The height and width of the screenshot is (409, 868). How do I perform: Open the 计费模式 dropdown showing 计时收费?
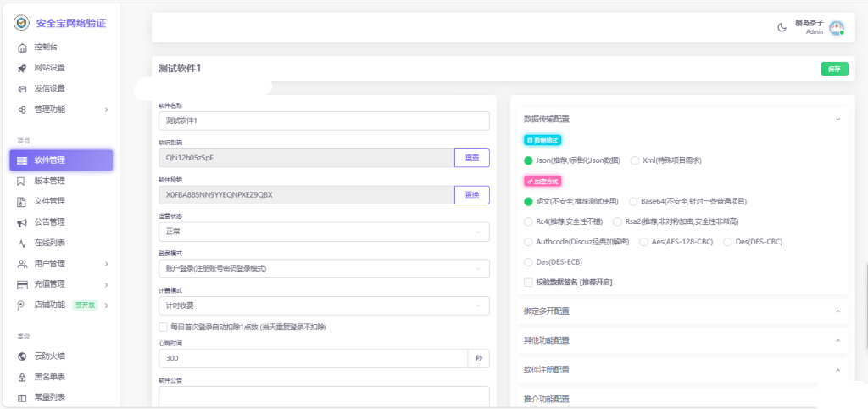pyautogui.click(x=324, y=306)
